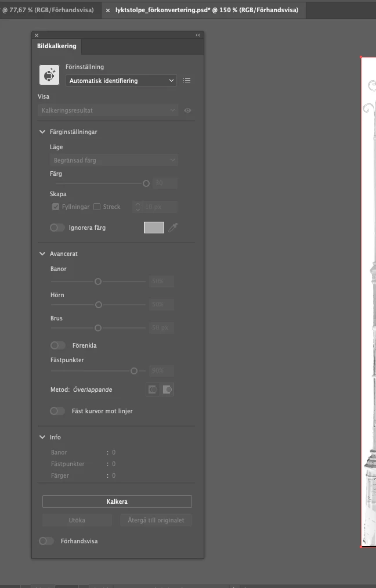Collapse the Info section
The height and width of the screenshot is (588, 376).
point(42,437)
